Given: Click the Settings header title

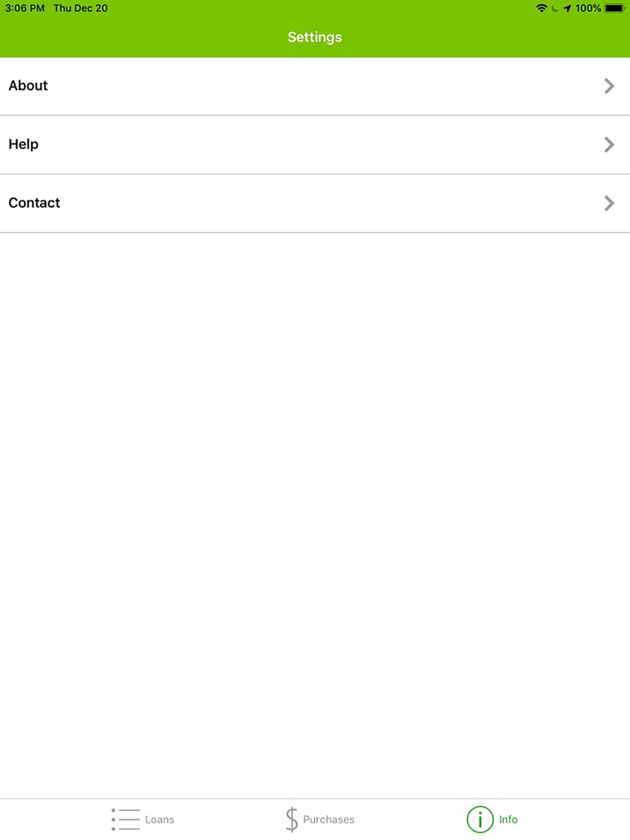Looking at the screenshot, I should point(315,37).
